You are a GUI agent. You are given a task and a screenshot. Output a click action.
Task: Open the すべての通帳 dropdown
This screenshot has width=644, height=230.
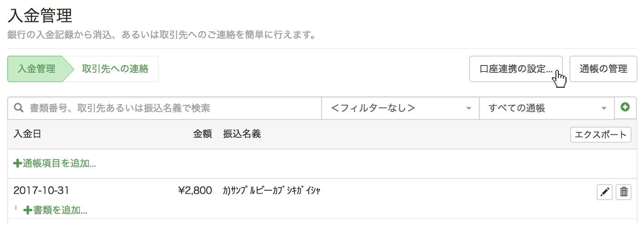coord(547,108)
